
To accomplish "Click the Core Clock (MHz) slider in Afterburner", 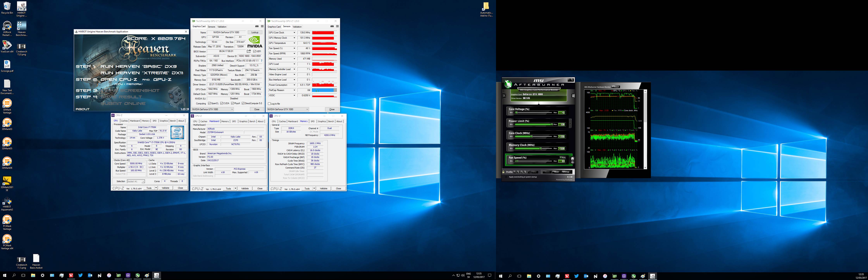I will [534, 137].
